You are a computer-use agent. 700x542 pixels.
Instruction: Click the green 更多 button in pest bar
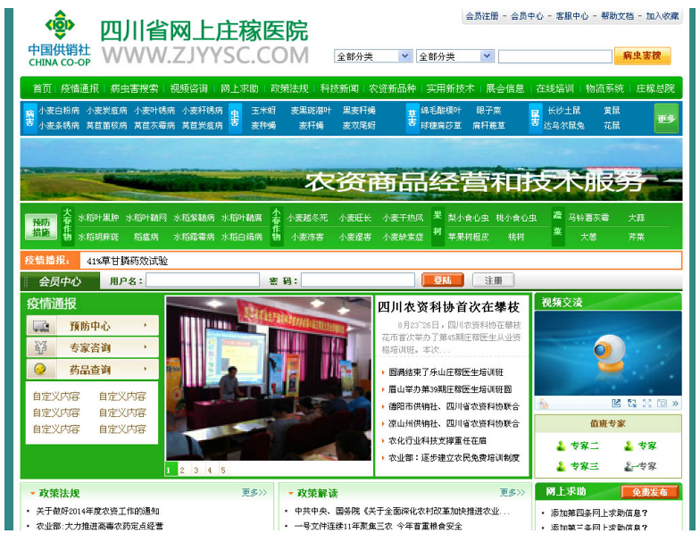tap(666, 119)
